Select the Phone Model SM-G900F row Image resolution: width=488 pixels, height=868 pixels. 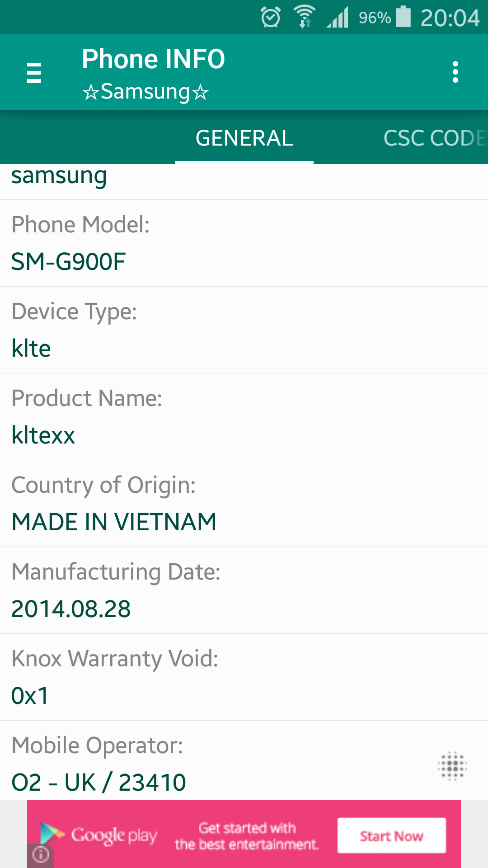244,243
